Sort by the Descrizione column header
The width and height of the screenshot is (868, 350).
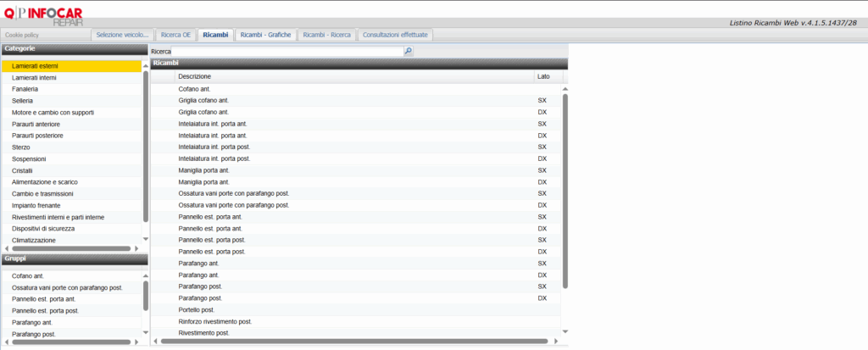tap(354, 76)
